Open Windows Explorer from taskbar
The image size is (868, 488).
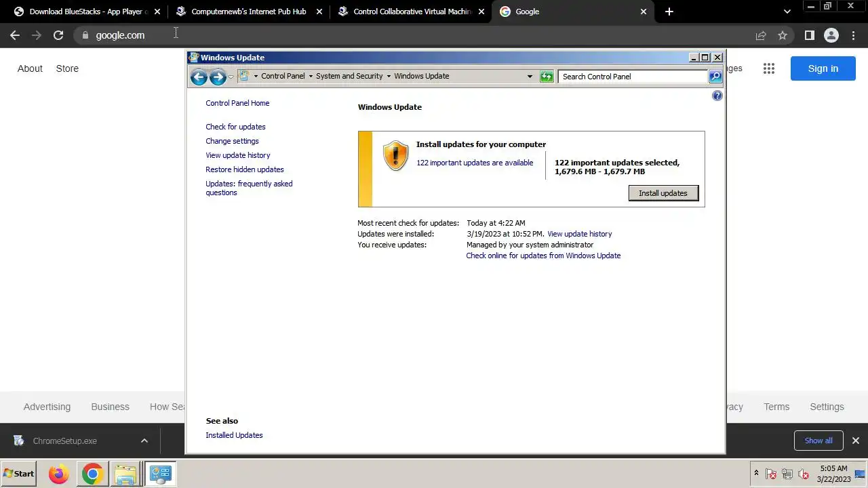pyautogui.click(x=126, y=474)
